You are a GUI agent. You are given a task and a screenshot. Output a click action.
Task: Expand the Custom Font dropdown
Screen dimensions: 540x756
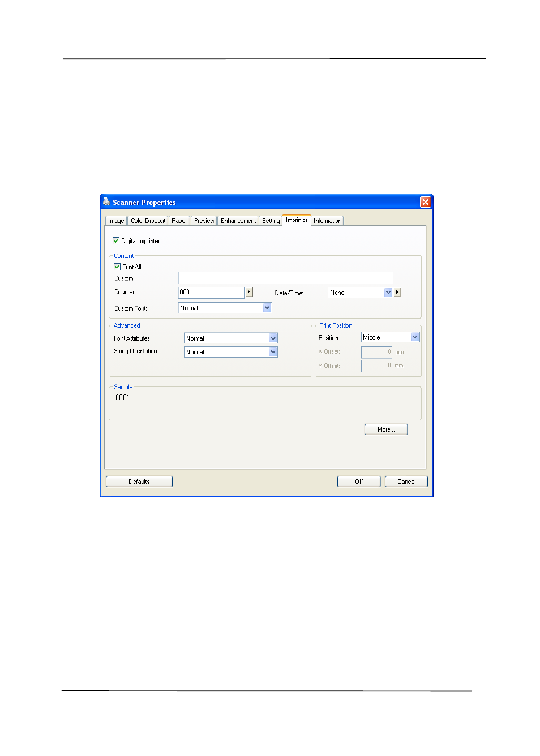tap(267, 308)
